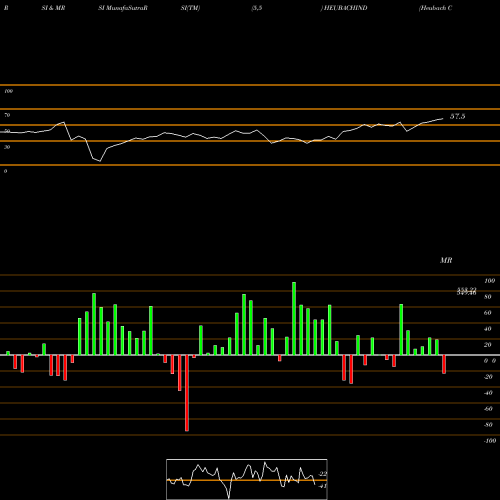Click the 'HEUBACHIND' symbol label
The image size is (500, 500).
pyautogui.click(x=346, y=8)
